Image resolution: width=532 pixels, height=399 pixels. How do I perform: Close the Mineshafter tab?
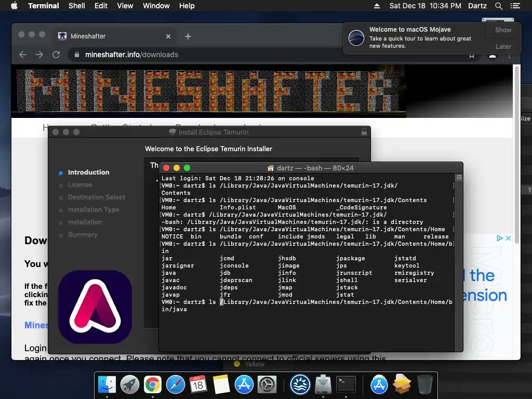[x=168, y=36]
